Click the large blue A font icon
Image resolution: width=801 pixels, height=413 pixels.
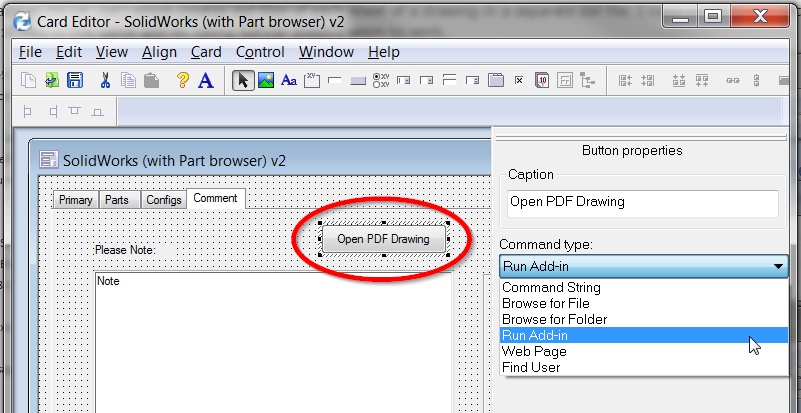[206, 80]
